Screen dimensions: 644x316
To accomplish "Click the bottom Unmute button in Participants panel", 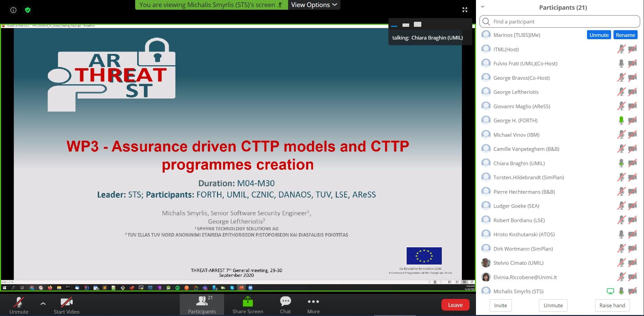I will (553, 305).
